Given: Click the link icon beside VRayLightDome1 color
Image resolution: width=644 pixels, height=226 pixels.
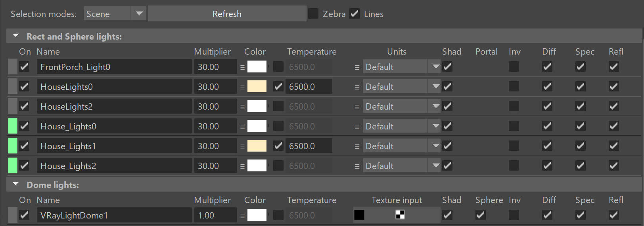Looking at the screenshot, I should (242, 216).
